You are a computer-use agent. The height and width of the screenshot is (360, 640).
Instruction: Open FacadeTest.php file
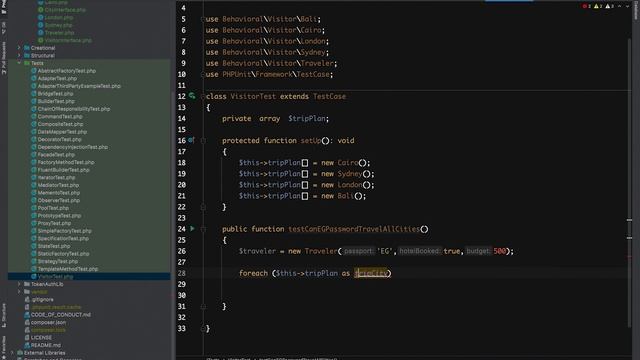pos(56,155)
